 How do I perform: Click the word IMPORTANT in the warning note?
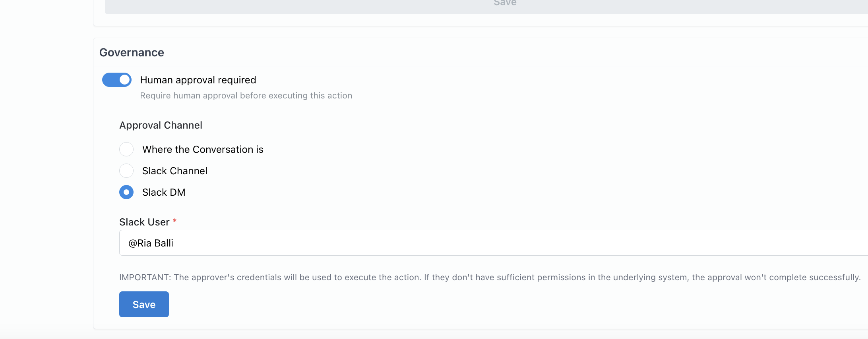click(145, 277)
